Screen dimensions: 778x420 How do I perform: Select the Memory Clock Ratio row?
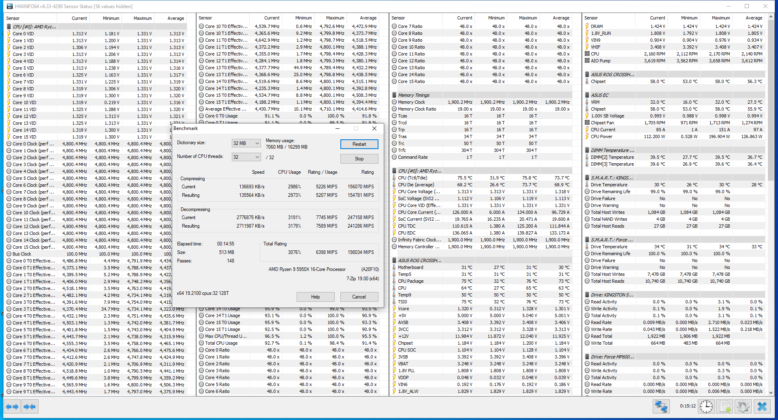(482, 109)
